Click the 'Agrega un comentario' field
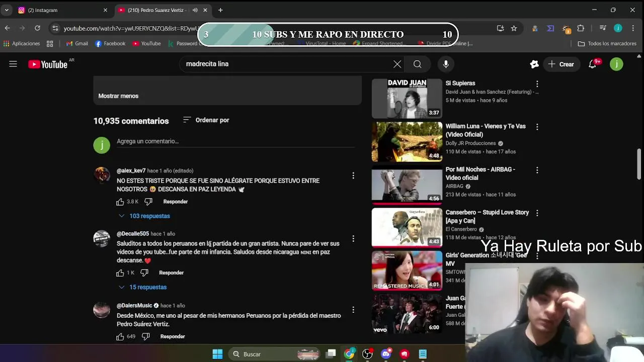This screenshot has width=644, height=362. pos(235,141)
